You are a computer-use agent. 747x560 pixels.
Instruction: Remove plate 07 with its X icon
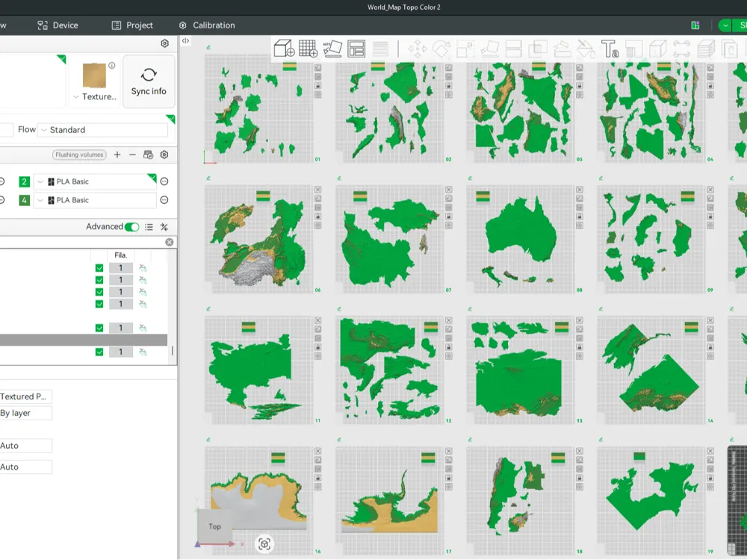tap(449, 190)
